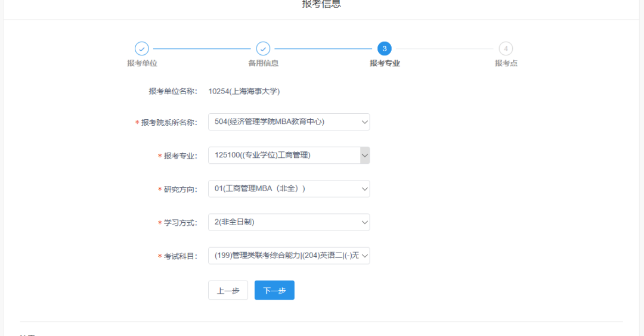644x336 pixels.
Task: Click the chevron arrow in the 学习方式 select box
Action: coord(365,222)
